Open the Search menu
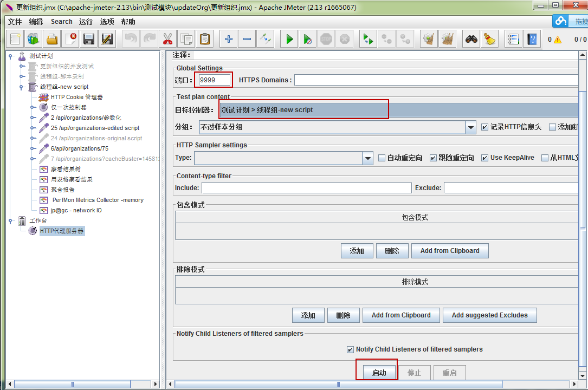Image resolution: width=588 pixels, height=390 pixels. [61, 22]
